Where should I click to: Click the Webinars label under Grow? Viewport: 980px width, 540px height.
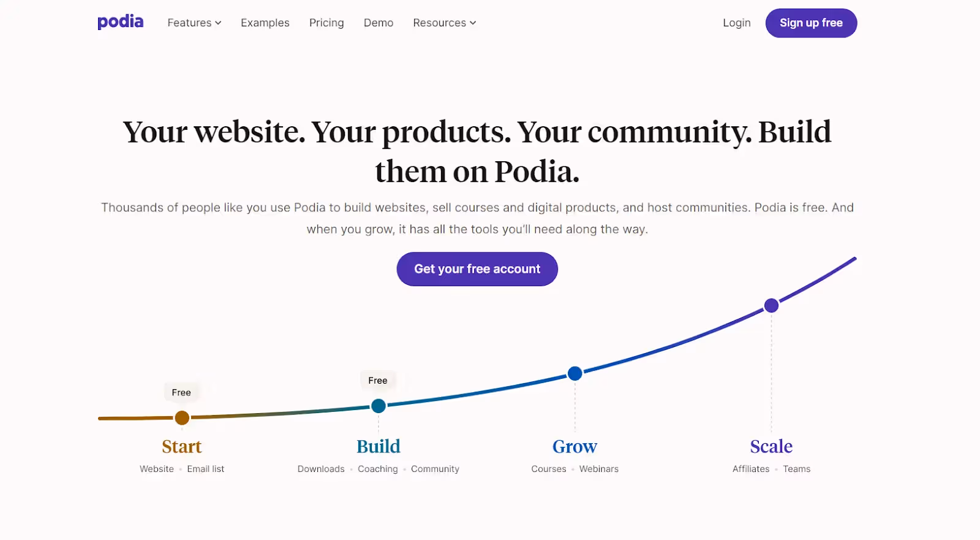click(599, 469)
